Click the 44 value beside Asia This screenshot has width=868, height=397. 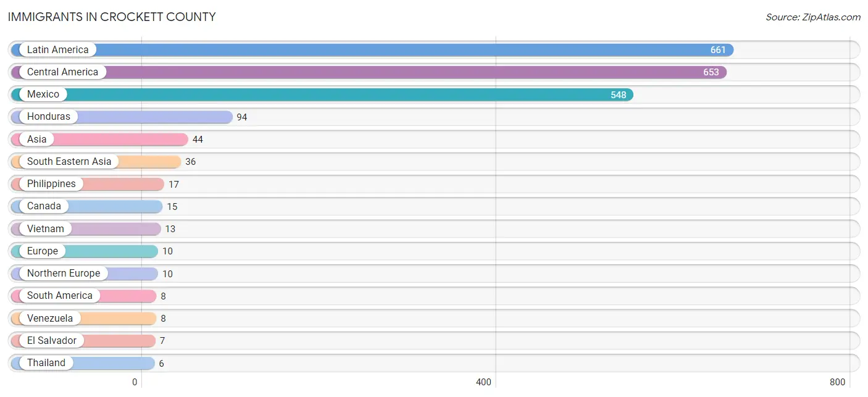pos(198,140)
